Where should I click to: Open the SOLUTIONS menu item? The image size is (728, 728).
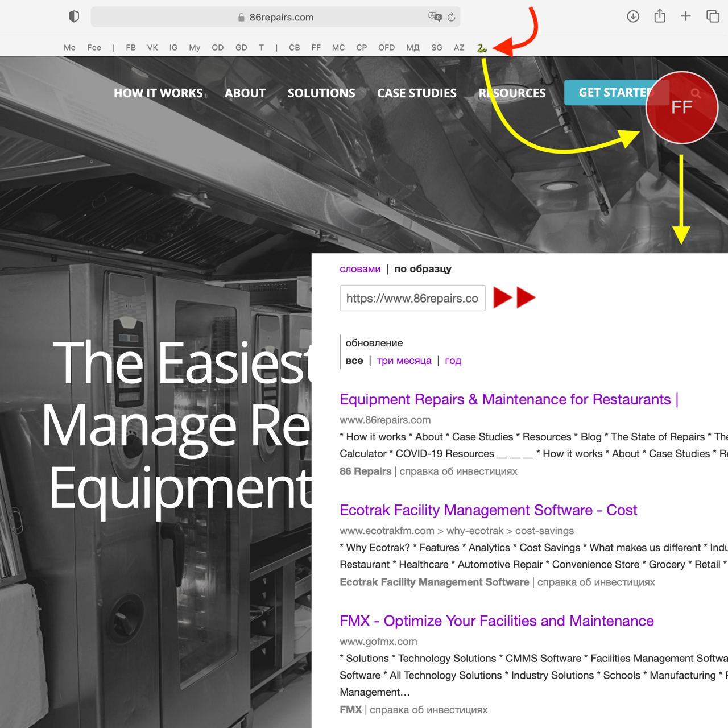click(321, 93)
